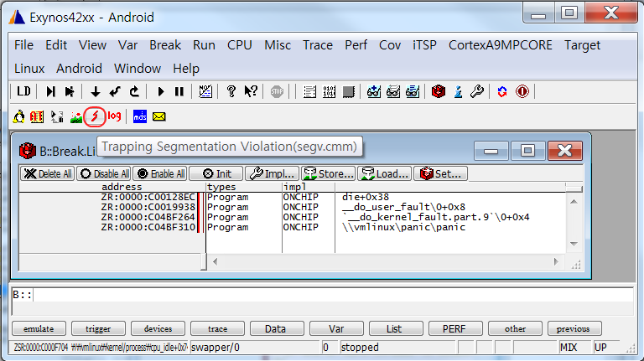Open the Trace menu in menu bar
Image resolution: width=644 pixels, height=361 pixels.
(x=317, y=45)
